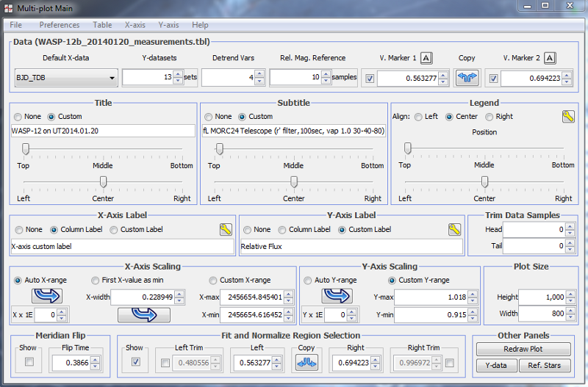Open the Y-axis menu
The height and width of the screenshot is (387, 588).
(168, 25)
